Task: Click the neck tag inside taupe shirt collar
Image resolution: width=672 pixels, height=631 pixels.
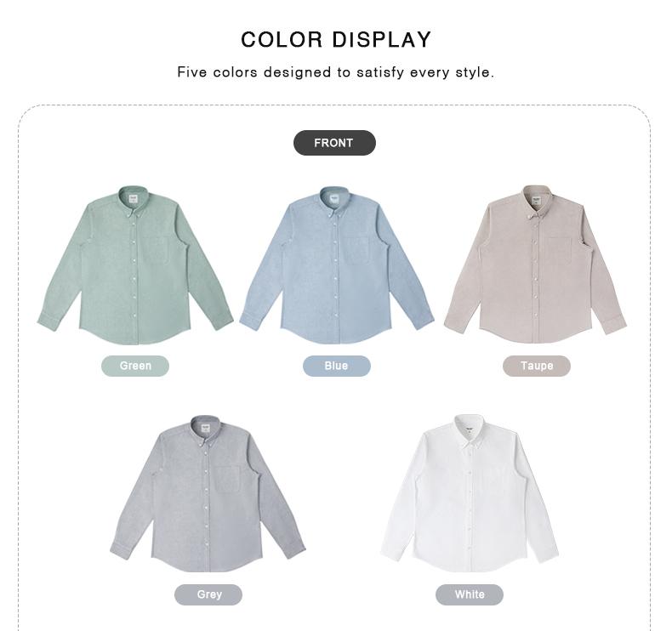Action: tap(536, 200)
